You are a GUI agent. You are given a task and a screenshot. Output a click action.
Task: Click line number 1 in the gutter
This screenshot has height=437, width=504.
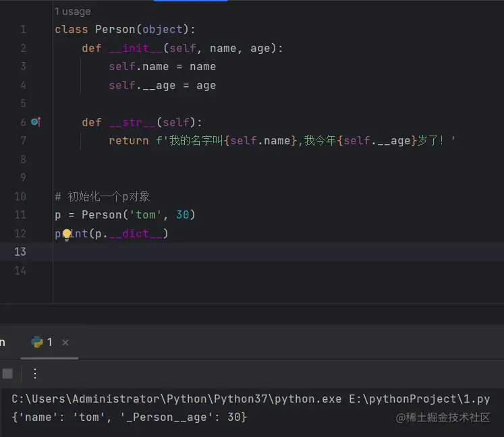pyautogui.click(x=23, y=30)
